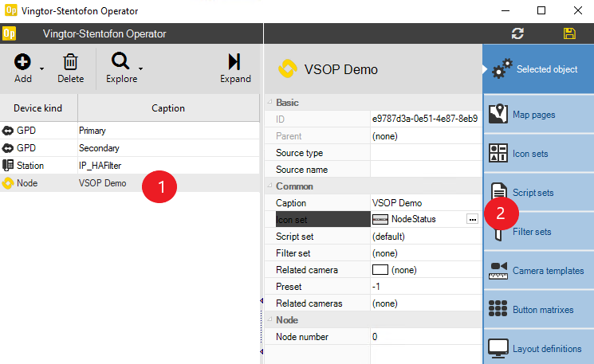Click the Related camera color swatch

tap(380, 270)
